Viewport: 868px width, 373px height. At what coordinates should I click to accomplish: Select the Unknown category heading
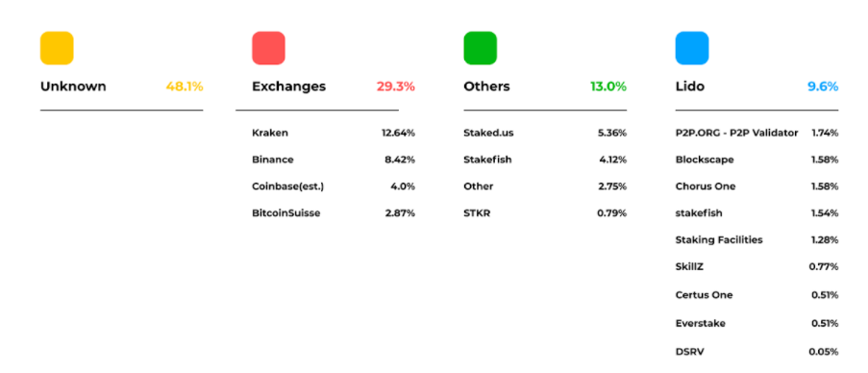pos(73,87)
